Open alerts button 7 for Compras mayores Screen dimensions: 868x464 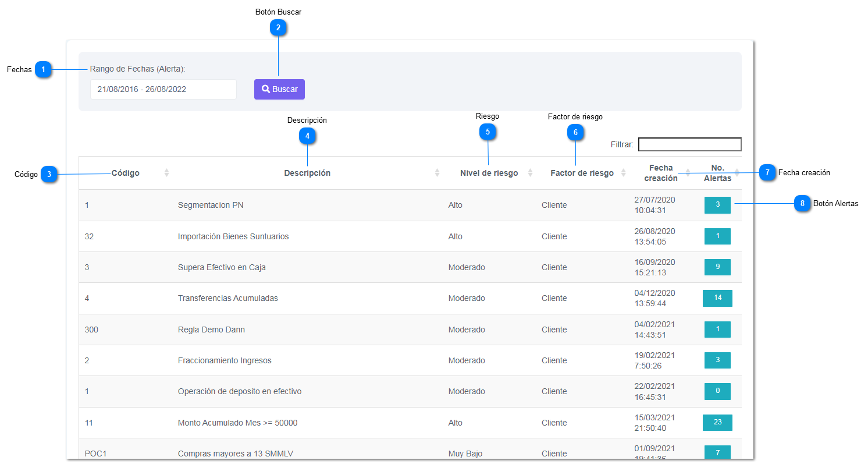point(717,453)
